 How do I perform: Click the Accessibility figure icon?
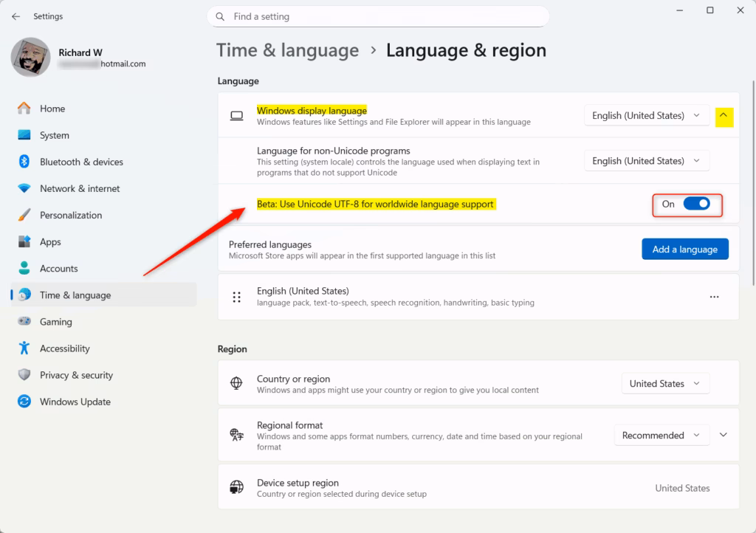[24, 348]
